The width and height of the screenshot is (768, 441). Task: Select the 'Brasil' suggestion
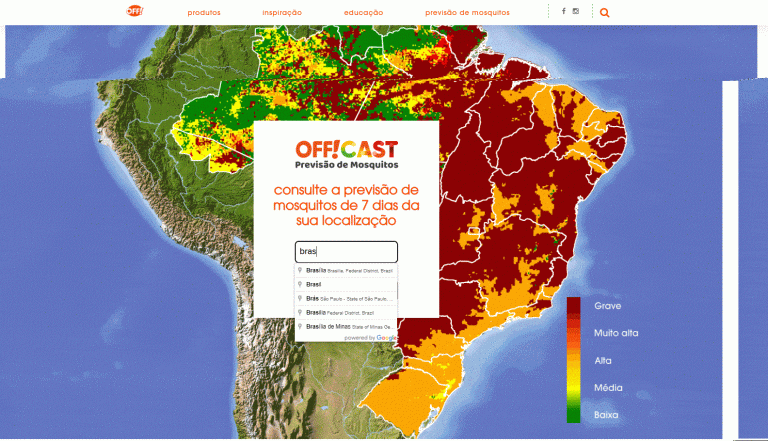(x=346, y=284)
